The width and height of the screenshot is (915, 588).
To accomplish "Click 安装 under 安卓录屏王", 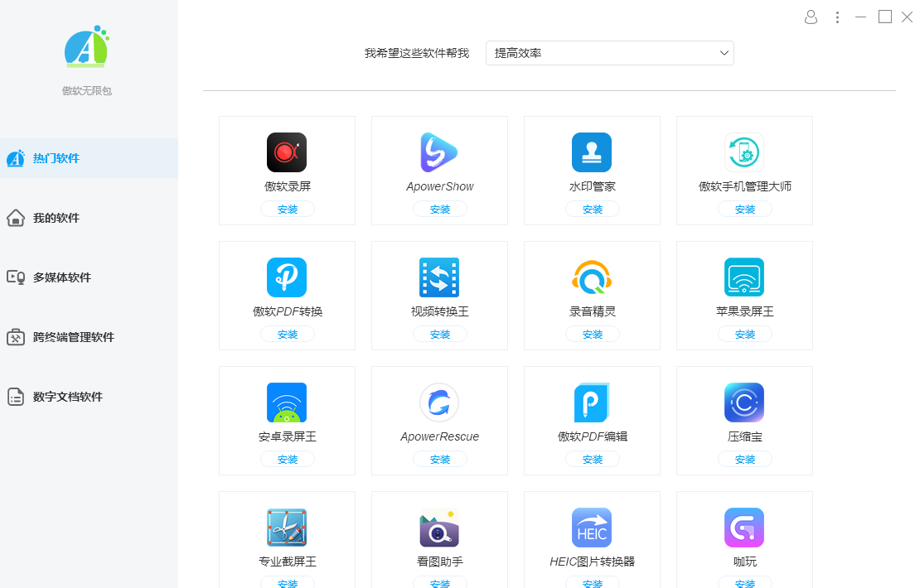I will click(287, 459).
